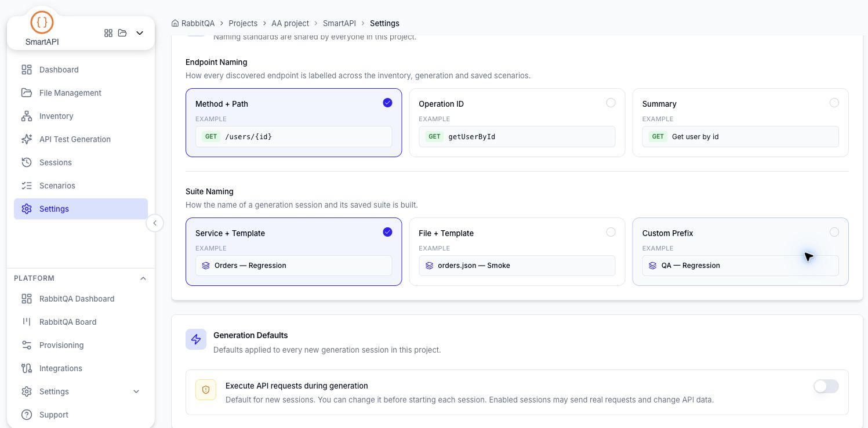The width and height of the screenshot is (868, 428).
Task: Open the Inventory page
Action: [81, 116]
